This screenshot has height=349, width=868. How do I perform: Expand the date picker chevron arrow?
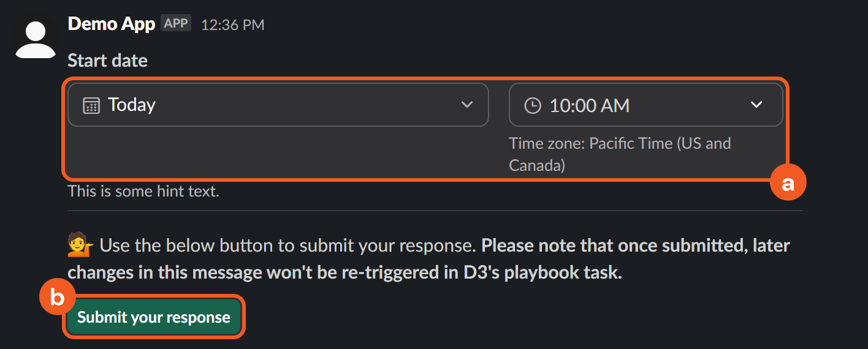tap(467, 105)
